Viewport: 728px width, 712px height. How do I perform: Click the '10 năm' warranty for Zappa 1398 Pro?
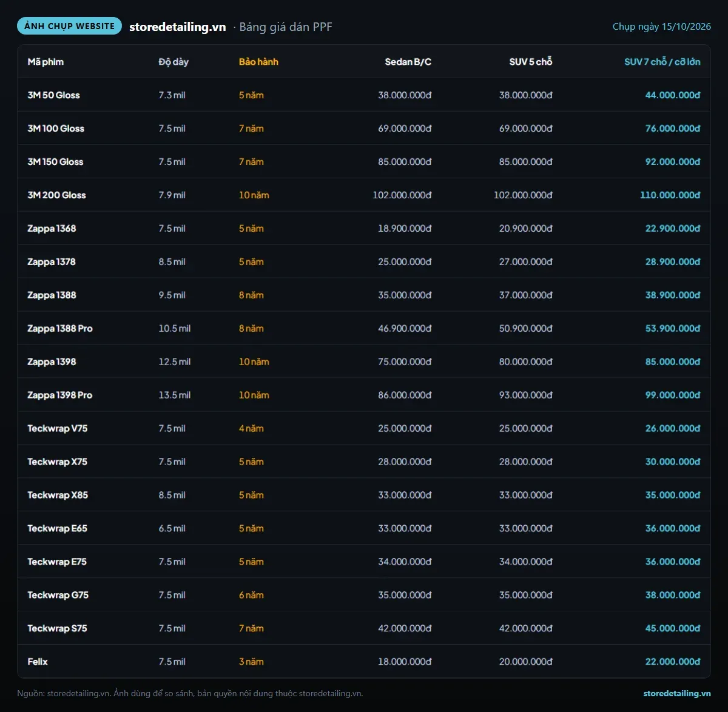tap(254, 395)
